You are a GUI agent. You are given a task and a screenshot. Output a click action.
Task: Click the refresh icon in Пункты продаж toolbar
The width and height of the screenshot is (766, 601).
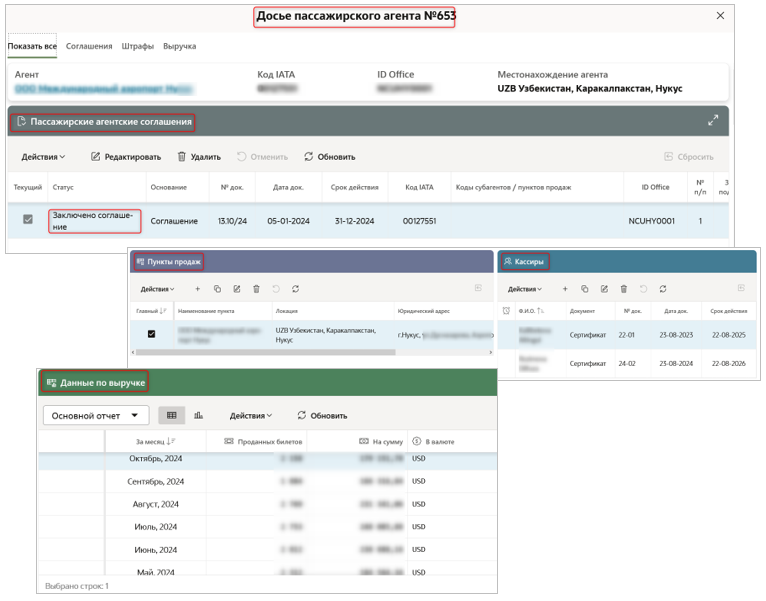[x=296, y=289]
